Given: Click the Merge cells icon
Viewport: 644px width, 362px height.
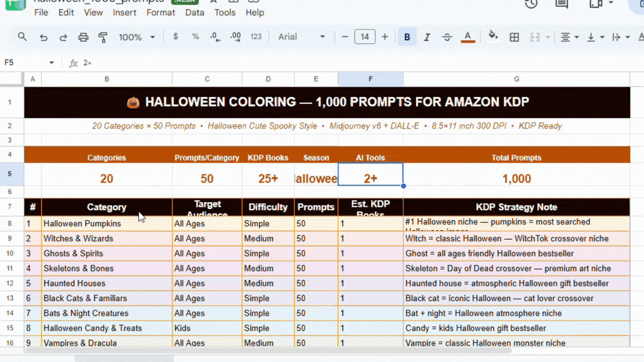Looking at the screenshot, I should pyautogui.click(x=535, y=37).
